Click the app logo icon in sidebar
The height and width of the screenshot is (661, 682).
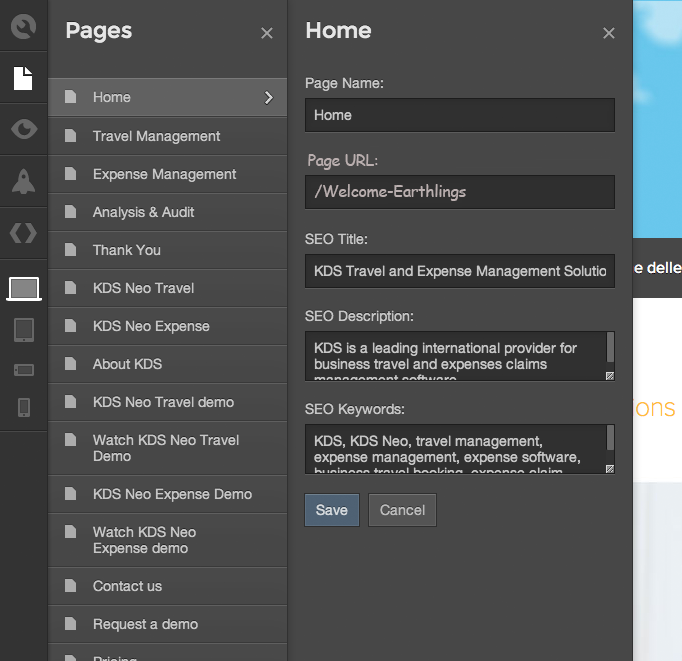pyautogui.click(x=23, y=25)
